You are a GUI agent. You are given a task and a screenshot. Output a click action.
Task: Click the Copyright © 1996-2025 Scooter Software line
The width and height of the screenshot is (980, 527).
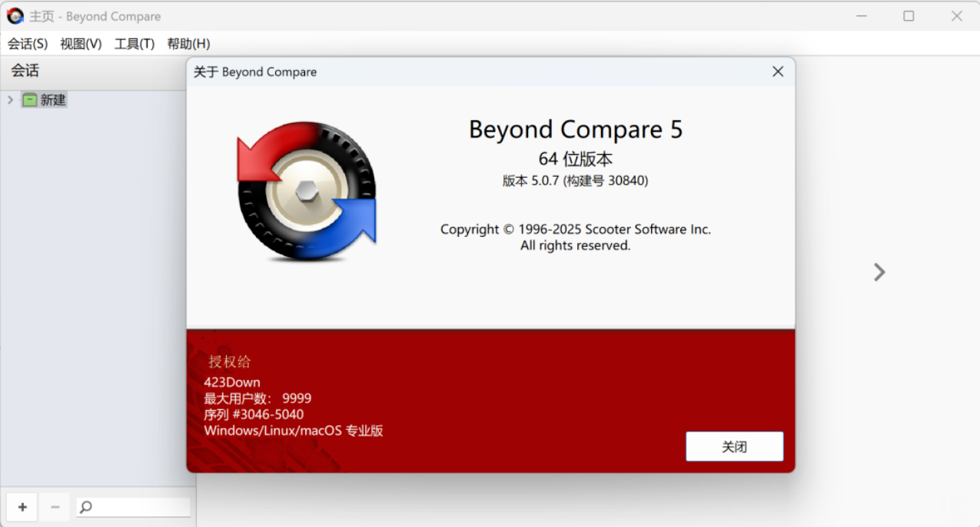(x=576, y=229)
